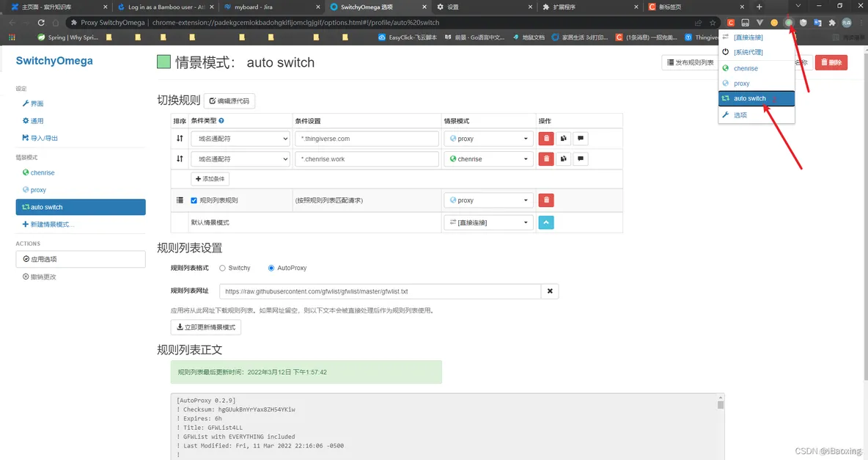Viewport: 868px width, 460px height.
Task: Uncheck the rule list rules checkbox
Action: (194, 200)
